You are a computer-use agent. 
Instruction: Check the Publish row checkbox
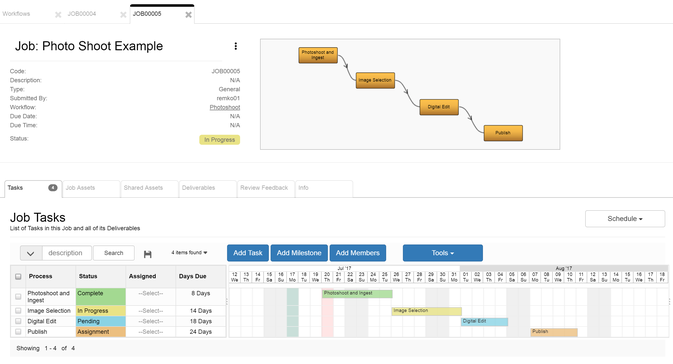coord(18,331)
